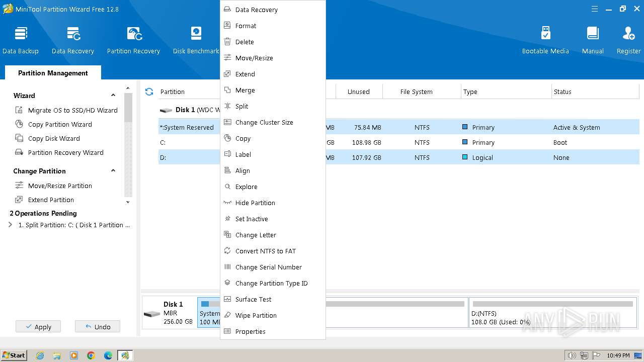The height and width of the screenshot is (362, 644).
Task: Sort by the File System column
Action: pos(416,92)
